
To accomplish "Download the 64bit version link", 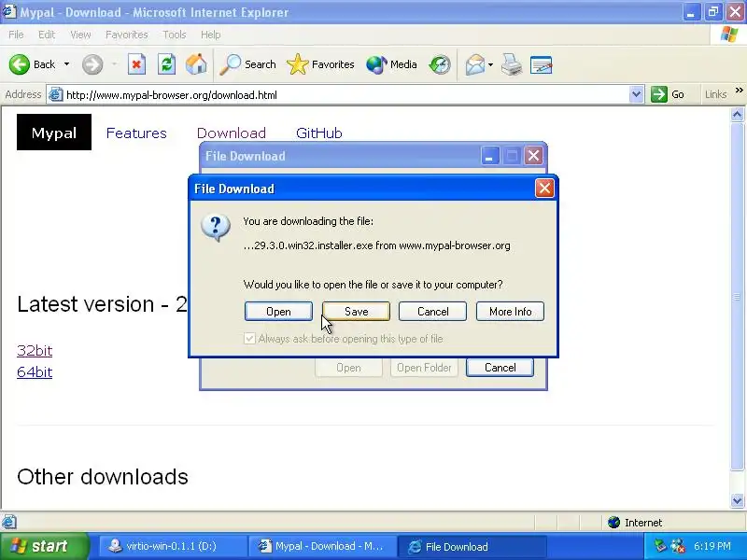I will [35, 371].
